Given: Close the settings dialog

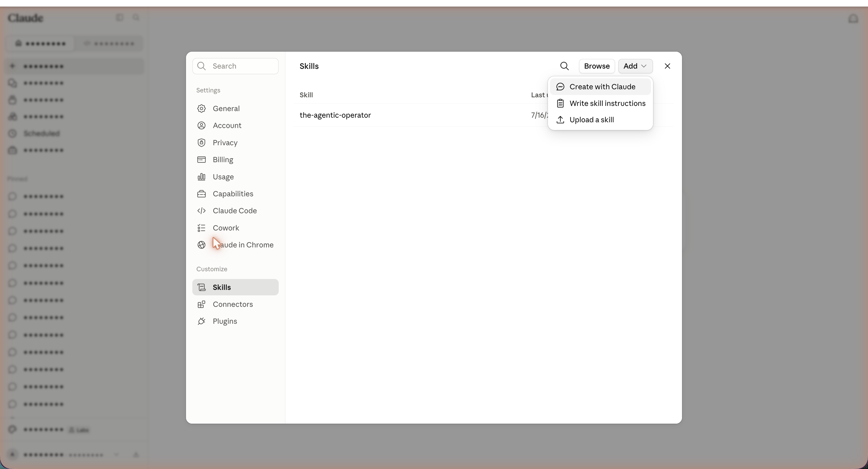Looking at the screenshot, I should 667,66.
